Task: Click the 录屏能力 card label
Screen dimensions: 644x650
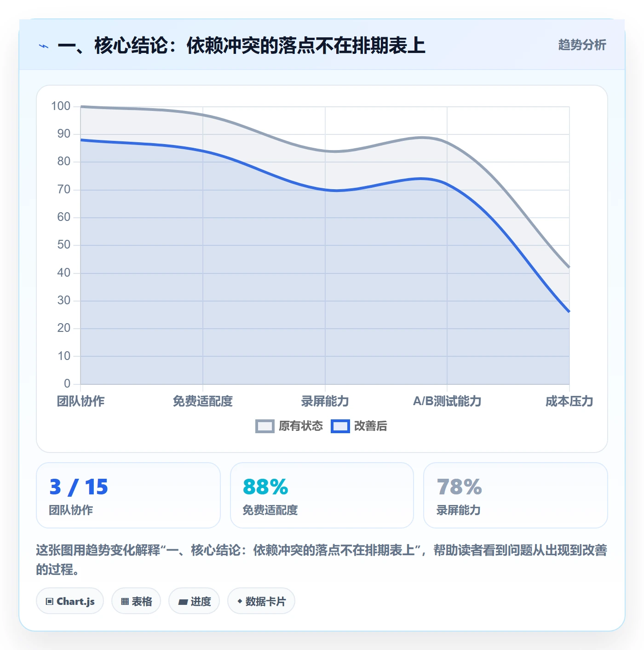Action: pyautogui.click(x=458, y=510)
